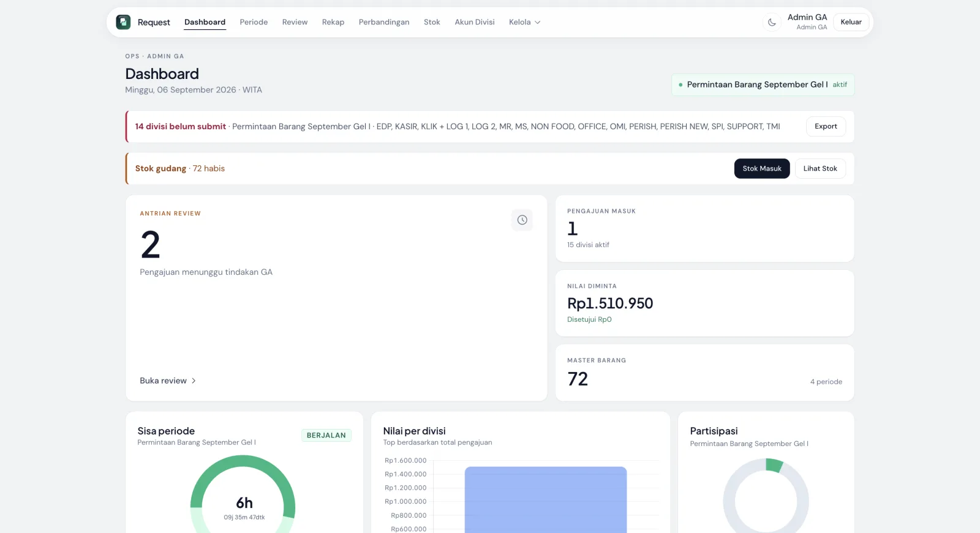Click the 72 habis text
This screenshot has height=533, width=980.
click(x=209, y=168)
